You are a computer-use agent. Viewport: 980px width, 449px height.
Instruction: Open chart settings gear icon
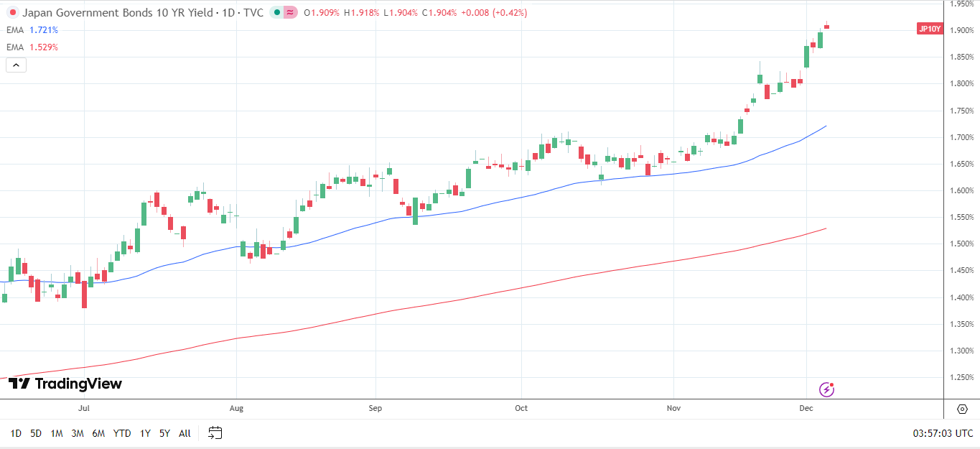[962, 409]
